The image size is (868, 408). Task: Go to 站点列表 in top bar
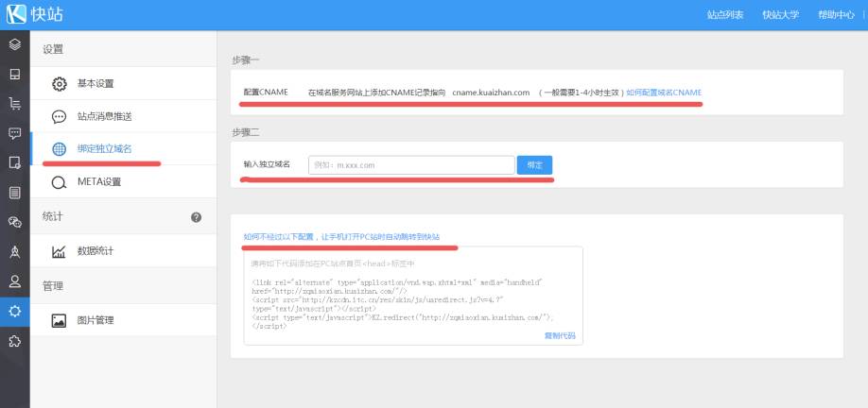tap(725, 15)
